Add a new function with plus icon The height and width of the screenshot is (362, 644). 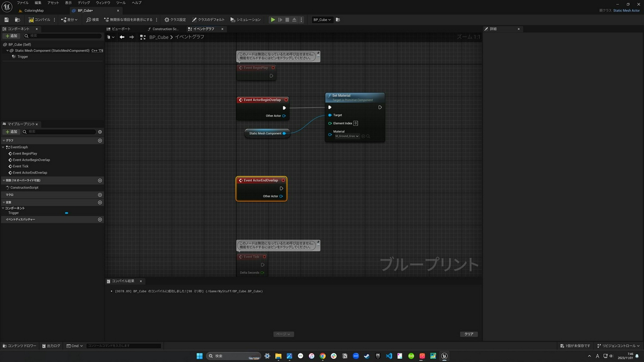100,181
